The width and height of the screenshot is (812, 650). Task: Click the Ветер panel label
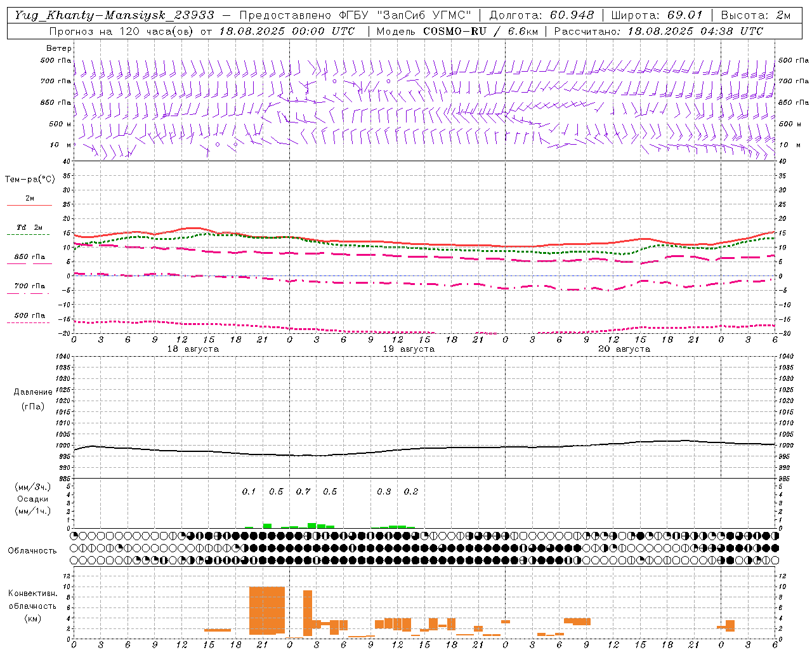pos(59,48)
